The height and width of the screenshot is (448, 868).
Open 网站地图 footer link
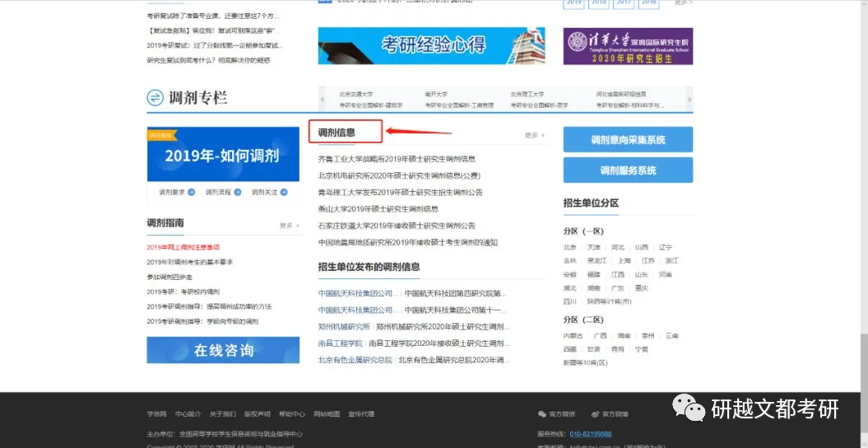click(327, 414)
